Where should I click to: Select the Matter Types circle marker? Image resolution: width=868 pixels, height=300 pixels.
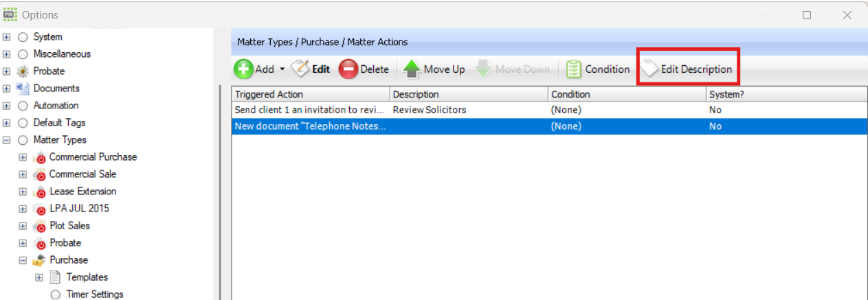click(23, 140)
